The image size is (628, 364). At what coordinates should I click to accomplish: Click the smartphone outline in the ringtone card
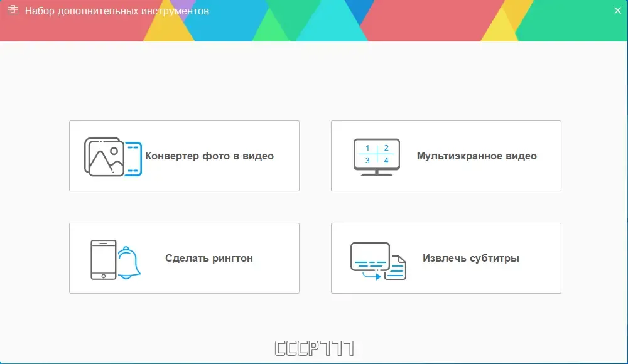pos(104,259)
